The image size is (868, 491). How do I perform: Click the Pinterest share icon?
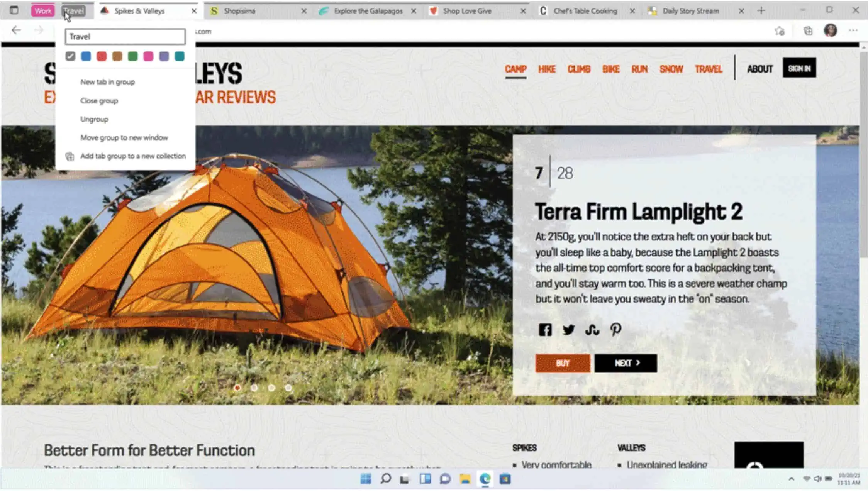615,330
